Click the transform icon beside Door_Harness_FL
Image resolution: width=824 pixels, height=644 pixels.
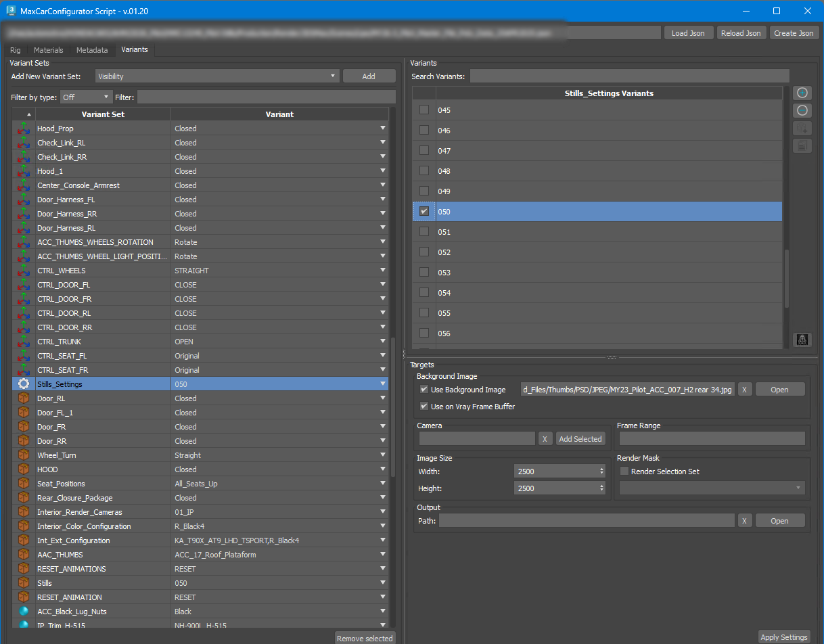point(24,200)
